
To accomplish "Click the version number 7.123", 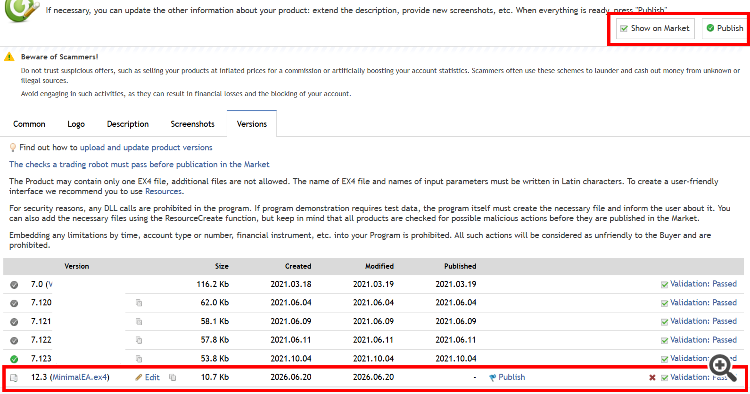I will [41, 359].
